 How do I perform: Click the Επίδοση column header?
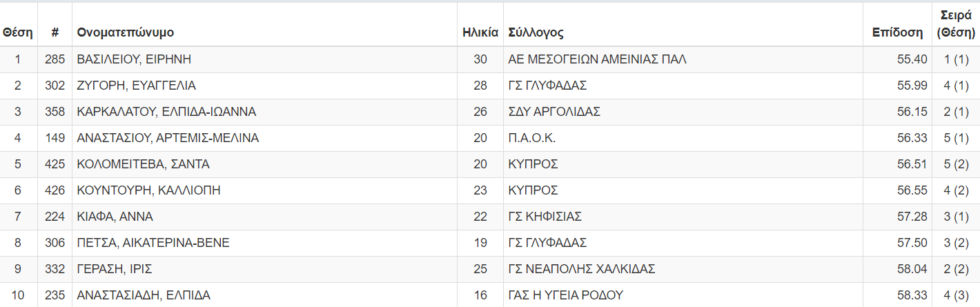pyautogui.click(x=897, y=32)
